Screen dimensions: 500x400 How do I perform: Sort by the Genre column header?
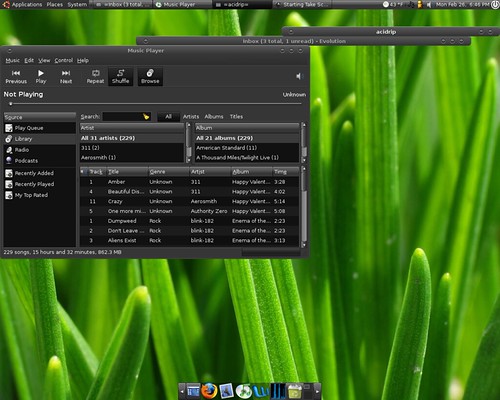[x=168, y=172]
